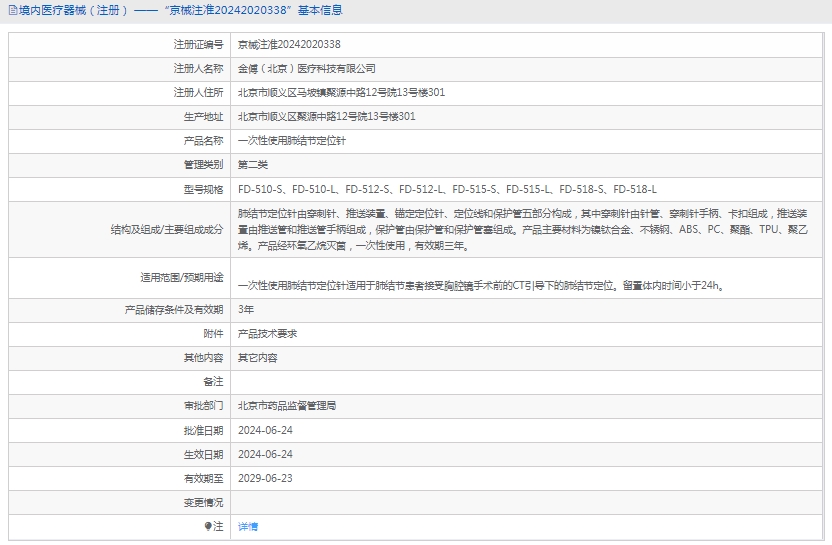This screenshot has width=832, height=545.
Task: Click approving department 北京市药品监督管理局
Action: click(x=287, y=406)
